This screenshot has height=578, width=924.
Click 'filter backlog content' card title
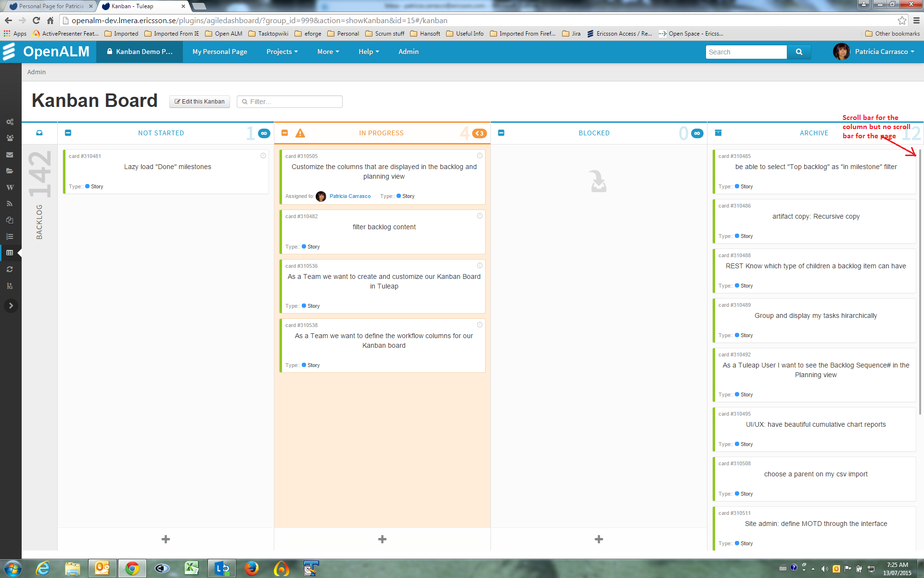click(384, 227)
